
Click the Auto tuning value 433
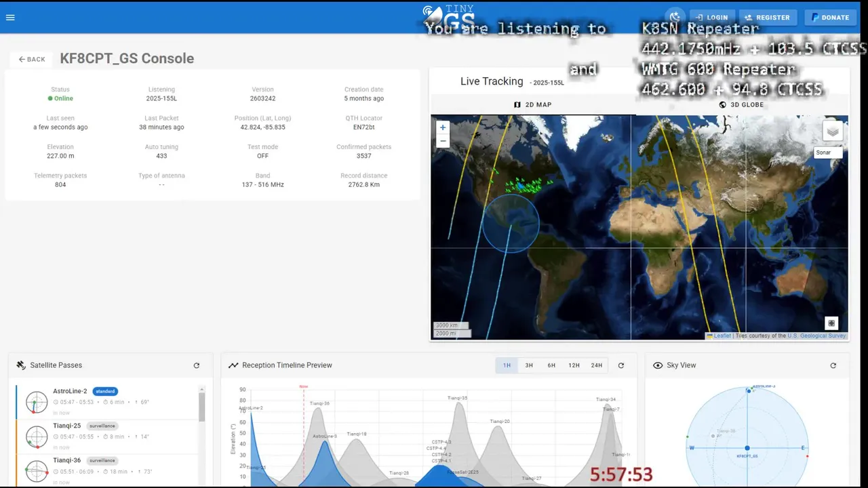pyautogui.click(x=161, y=156)
